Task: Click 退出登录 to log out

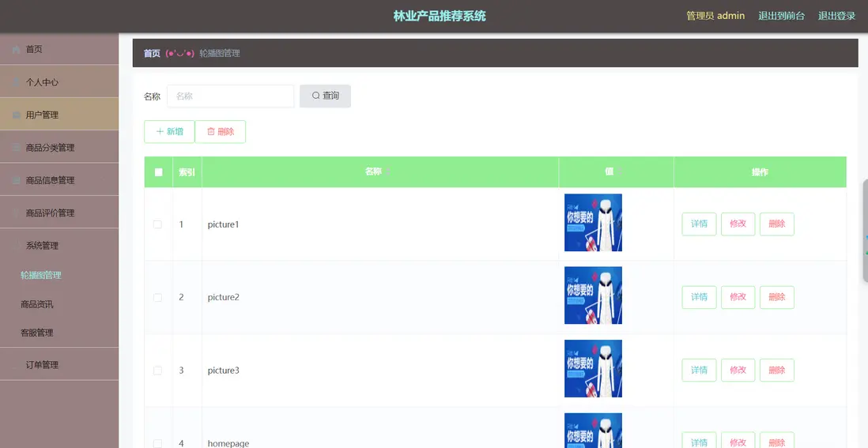Action: (x=836, y=16)
